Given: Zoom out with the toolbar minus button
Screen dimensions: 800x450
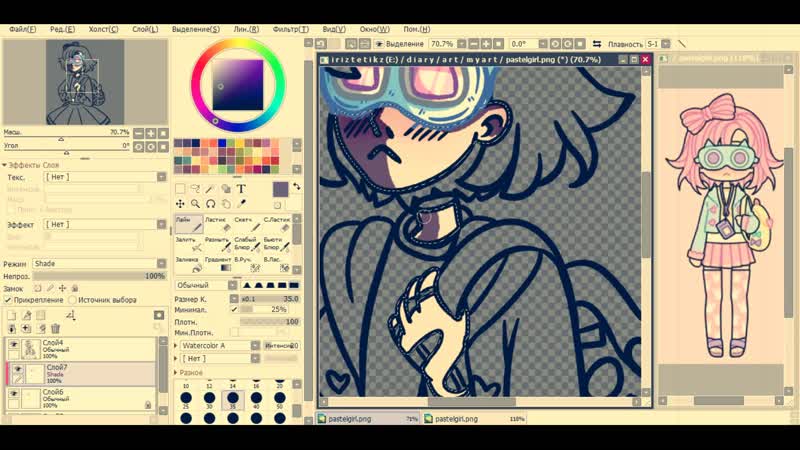Looking at the screenshot, I should 474,44.
